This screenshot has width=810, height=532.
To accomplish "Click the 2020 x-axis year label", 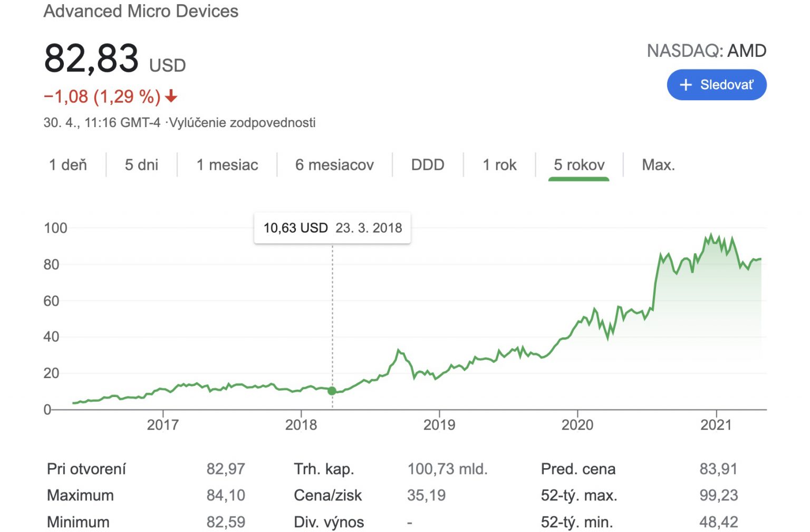I will coord(577,424).
